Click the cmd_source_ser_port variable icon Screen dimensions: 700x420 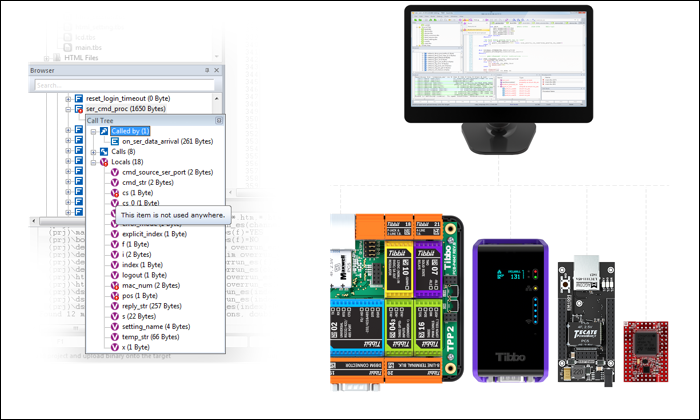[x=115, y=172]
